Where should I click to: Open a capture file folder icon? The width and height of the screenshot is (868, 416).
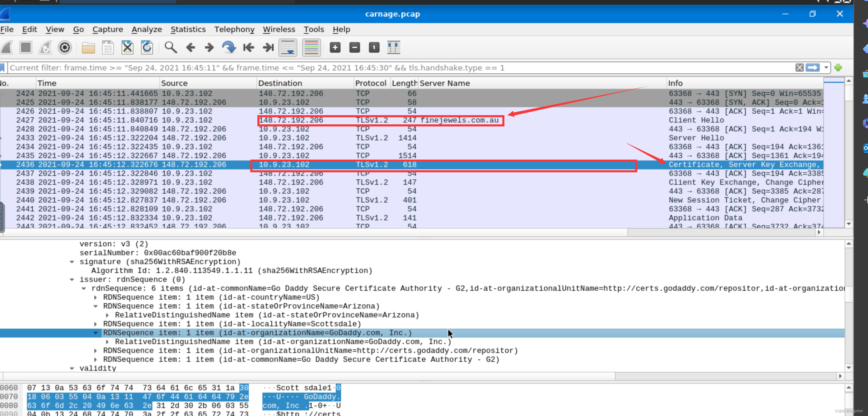click(x=88, y=48)
